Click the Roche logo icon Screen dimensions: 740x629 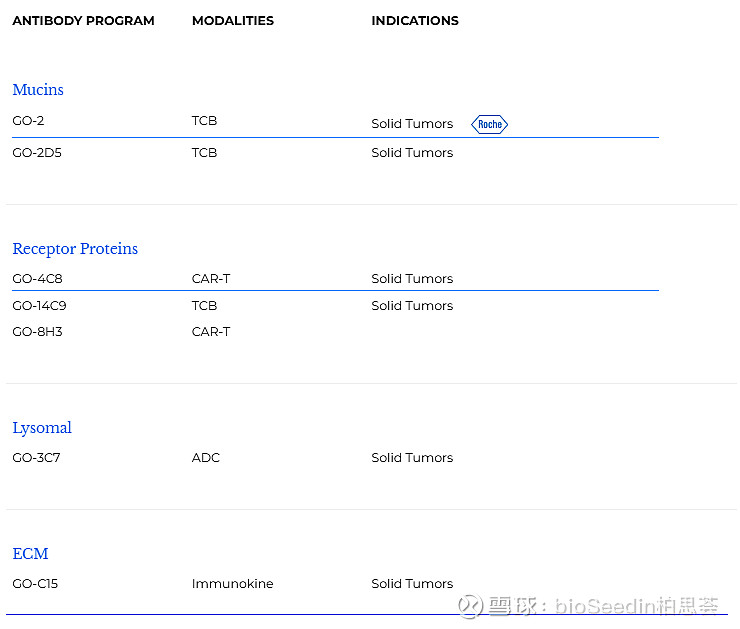(489, 124)
